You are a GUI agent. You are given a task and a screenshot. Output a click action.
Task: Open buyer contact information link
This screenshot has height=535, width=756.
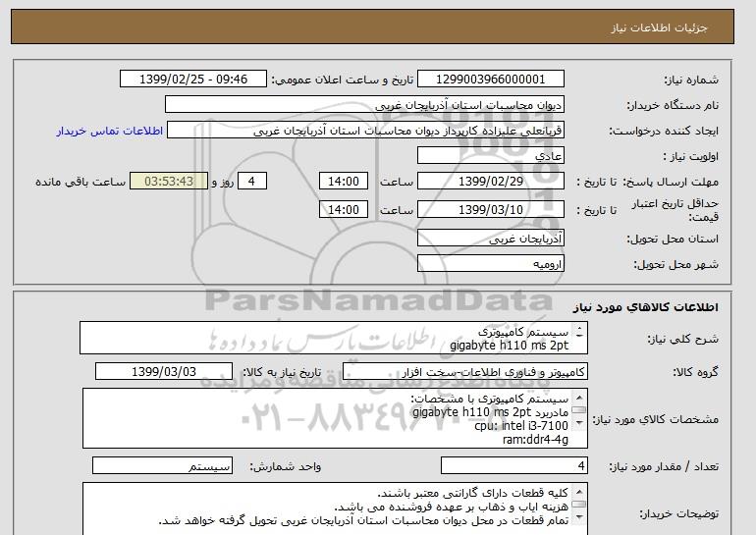click(x=109, y=132)
